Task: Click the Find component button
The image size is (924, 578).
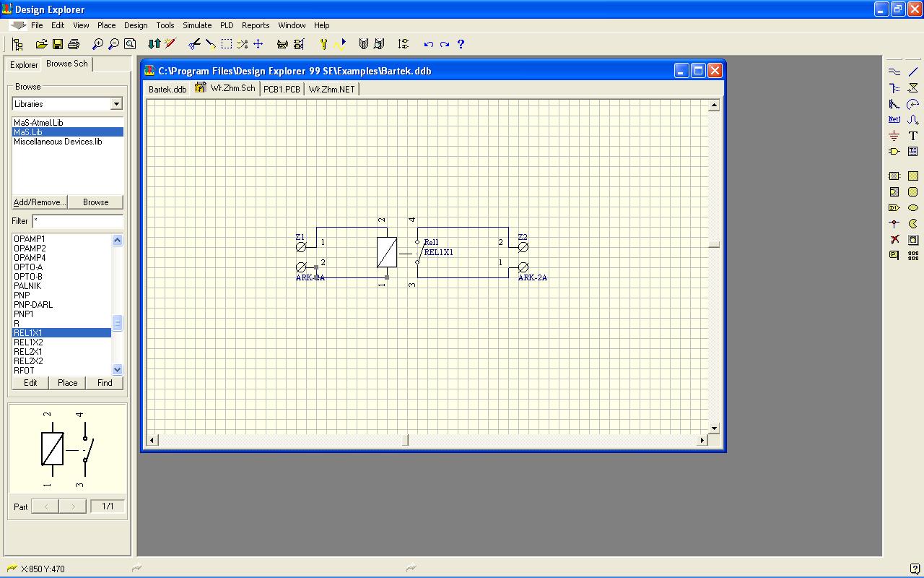Action: [x=105, y=383]
